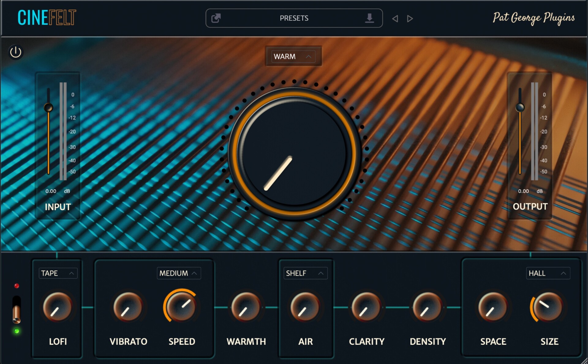The height and width of the screenshot is (364, 588).
Task: Go to previous preset arrow
Action: click(x=395, y=19)
